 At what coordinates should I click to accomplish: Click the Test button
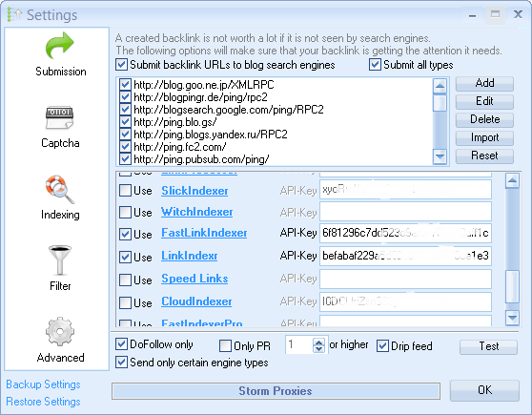pyautogui.click(x=488, y=346)
